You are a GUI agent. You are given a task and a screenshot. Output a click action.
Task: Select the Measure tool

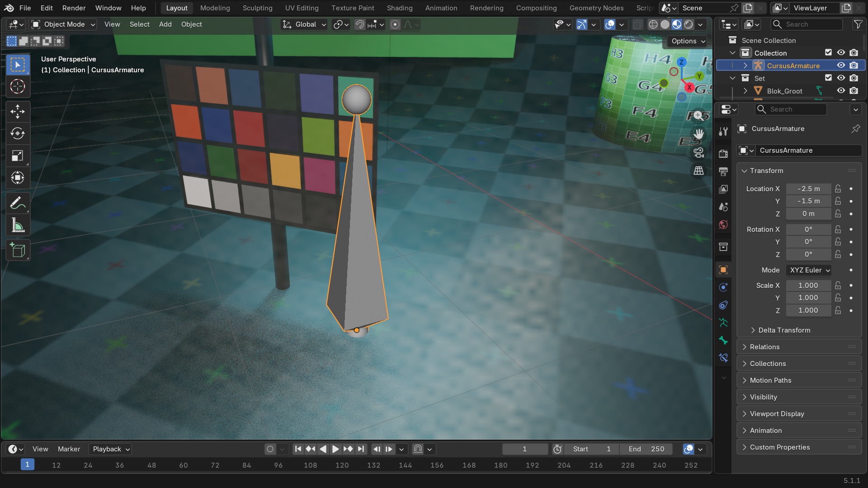click(x=18, y=225)
